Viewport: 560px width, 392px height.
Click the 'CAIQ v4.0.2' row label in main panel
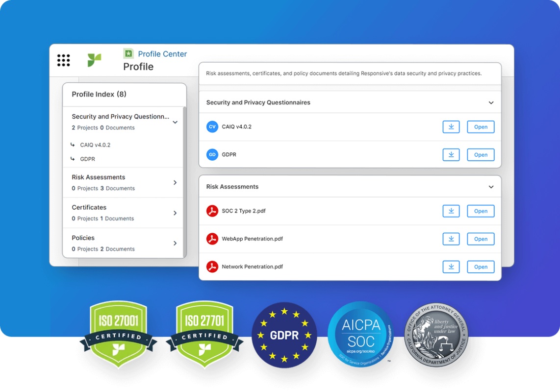236,127
